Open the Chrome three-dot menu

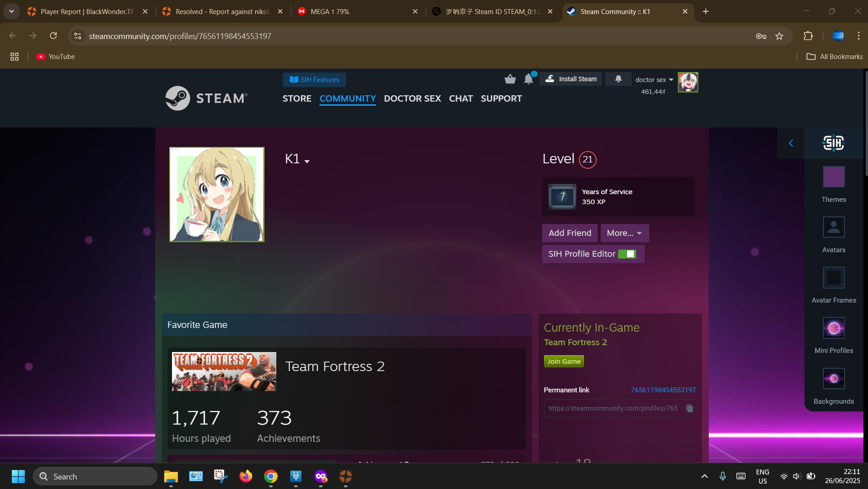tap(858, 36)
